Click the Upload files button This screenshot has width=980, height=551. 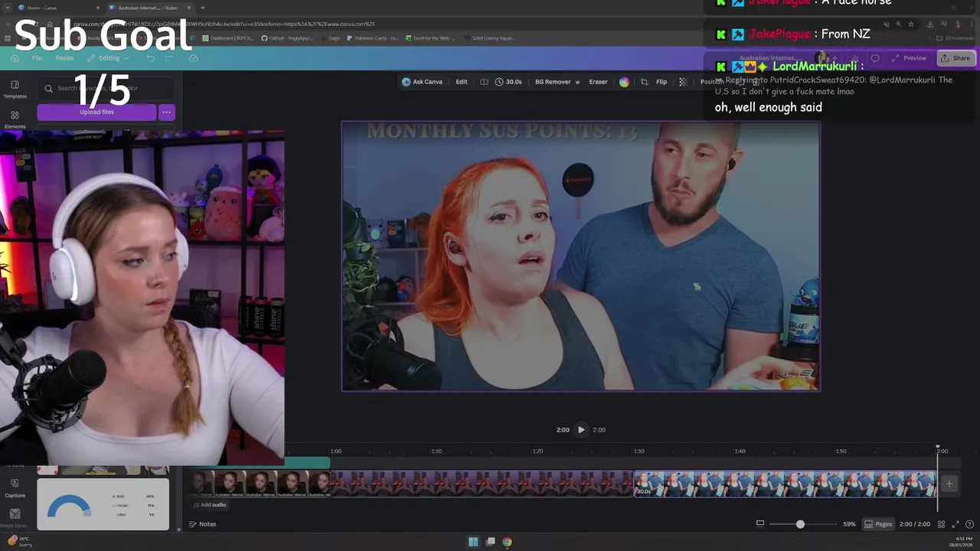96,112
